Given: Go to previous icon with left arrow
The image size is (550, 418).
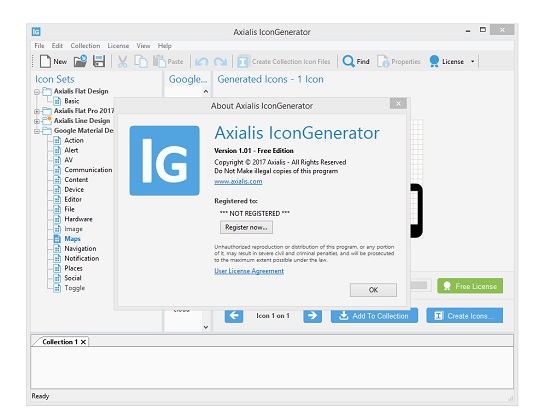Looking at the screenshot, I should click(x=234, y=316).
